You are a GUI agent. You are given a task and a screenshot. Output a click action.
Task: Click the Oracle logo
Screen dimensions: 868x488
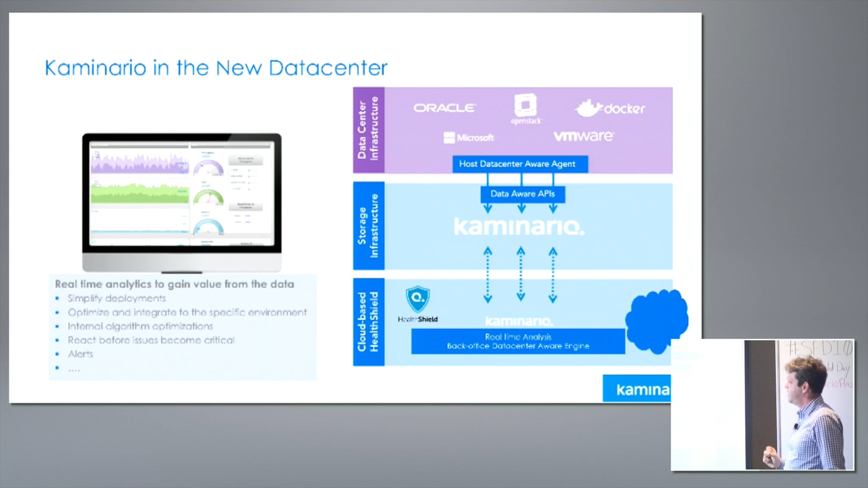[445, 108]
